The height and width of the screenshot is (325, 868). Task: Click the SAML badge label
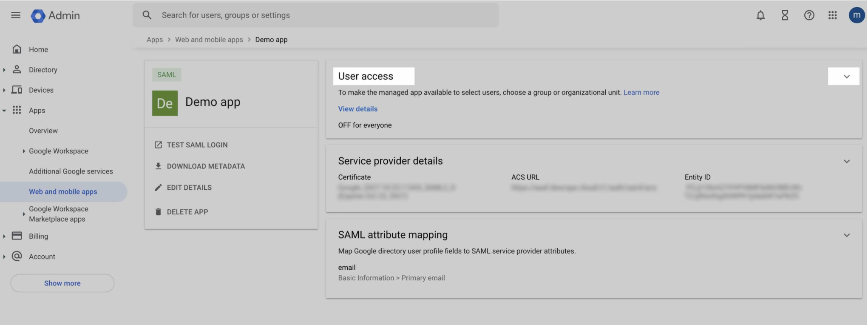click(x=167, y=74)
